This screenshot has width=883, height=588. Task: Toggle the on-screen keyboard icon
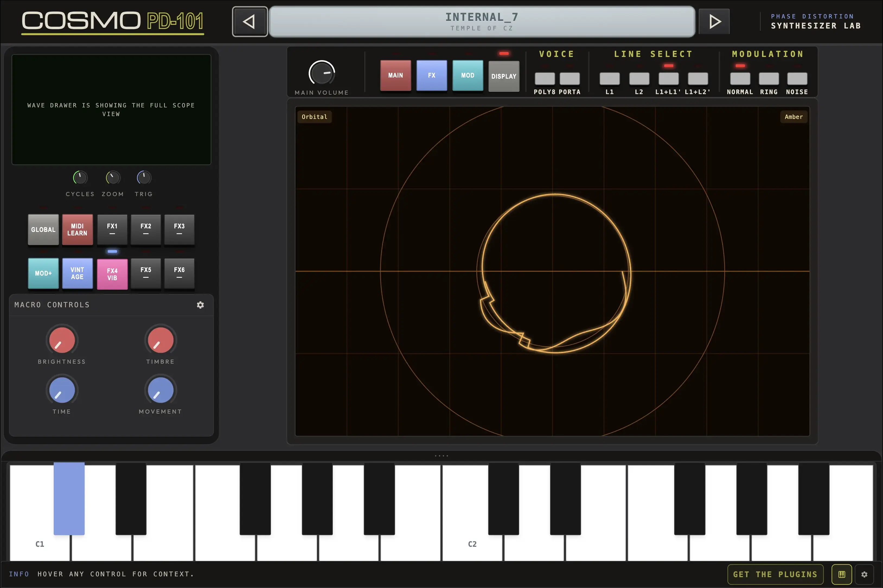842,574
